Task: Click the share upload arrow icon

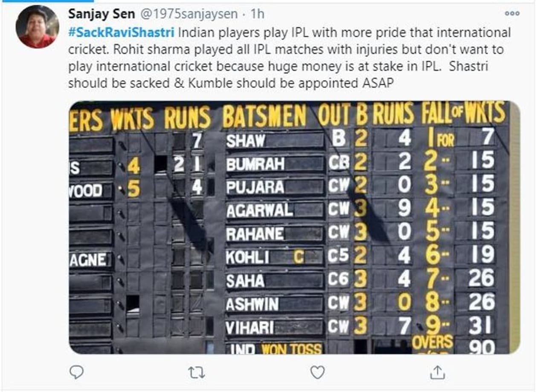Action: point(437,373)
